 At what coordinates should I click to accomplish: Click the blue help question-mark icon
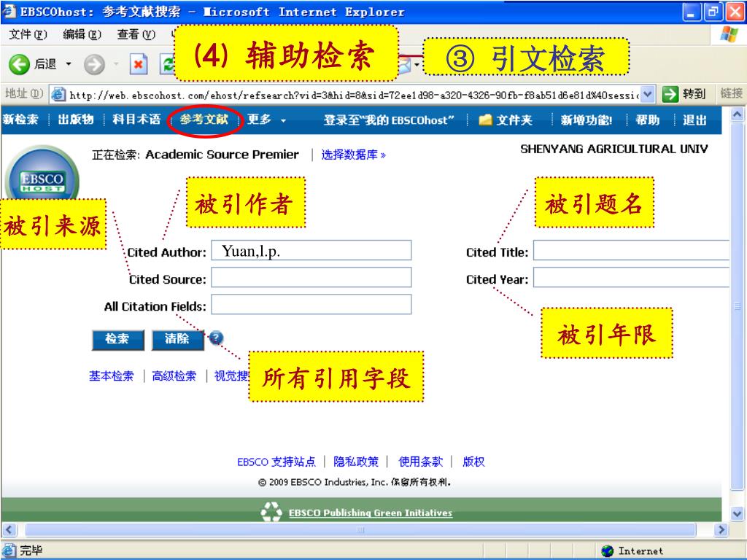(216, 338)
